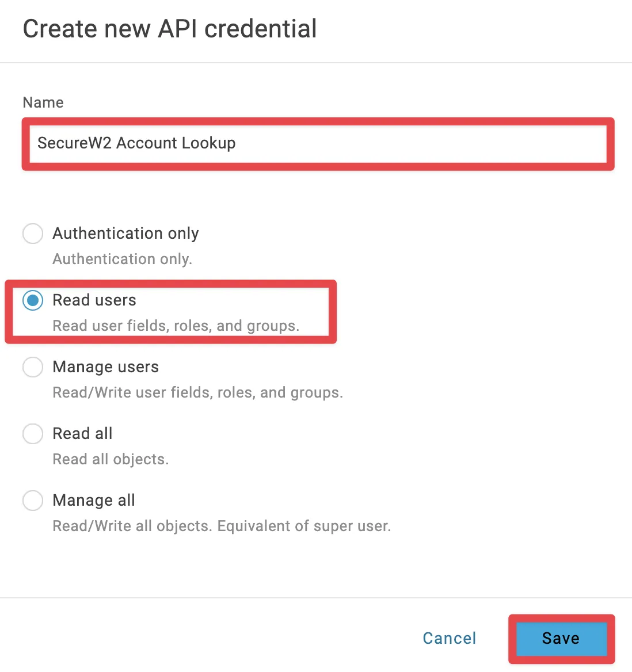Click the 'Read user fields, roles, and groups.' description
This screenshot has width=632, height=672.
pos(176,326)
